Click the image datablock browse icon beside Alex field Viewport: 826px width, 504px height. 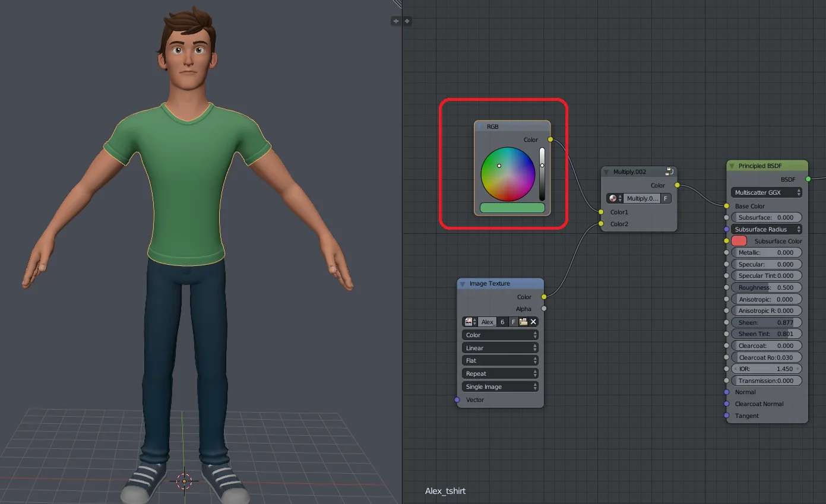point(469,322)
